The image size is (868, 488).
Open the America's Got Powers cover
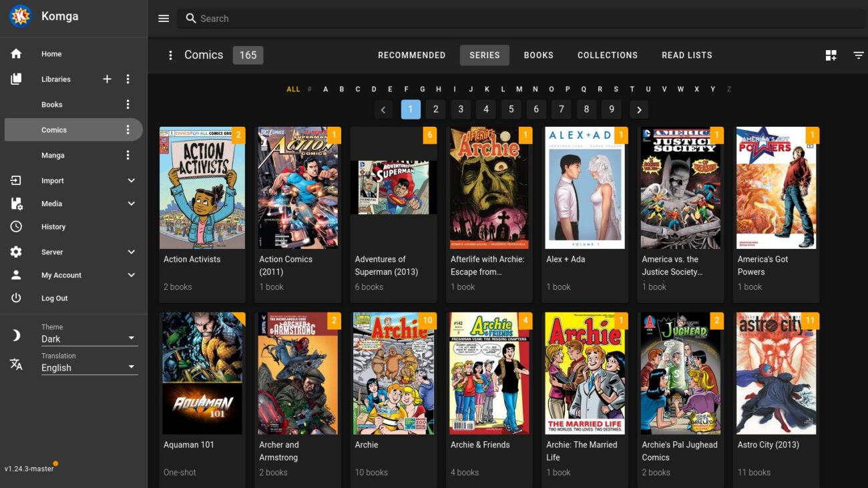(x=777, y=188)
